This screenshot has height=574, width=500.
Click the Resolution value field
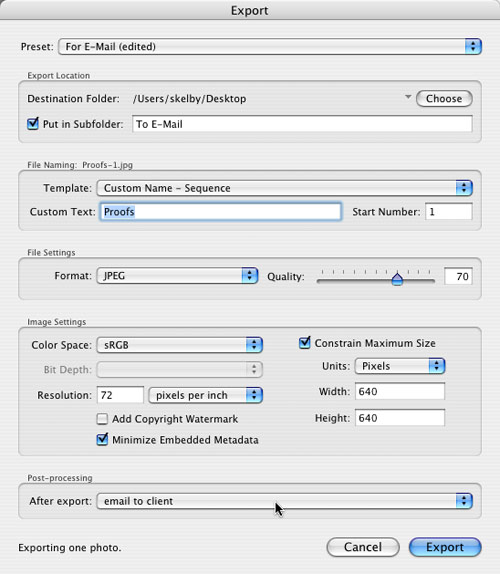click(120, 395)
